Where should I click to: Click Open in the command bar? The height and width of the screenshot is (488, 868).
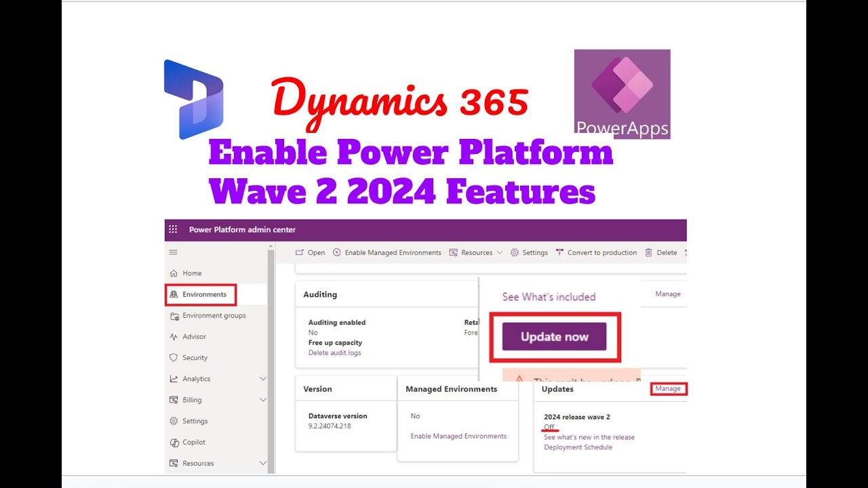tap(316, 252)
